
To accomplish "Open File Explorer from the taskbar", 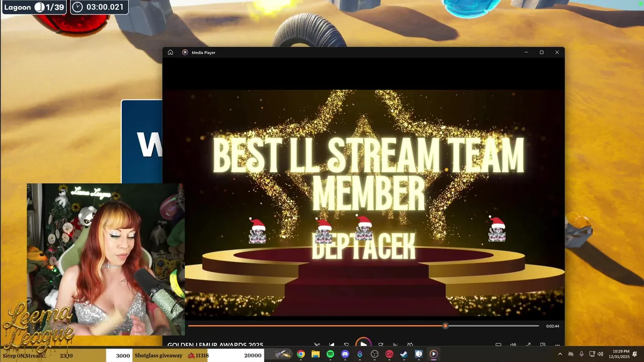I will pyautogui.click(x=315, y=354).
